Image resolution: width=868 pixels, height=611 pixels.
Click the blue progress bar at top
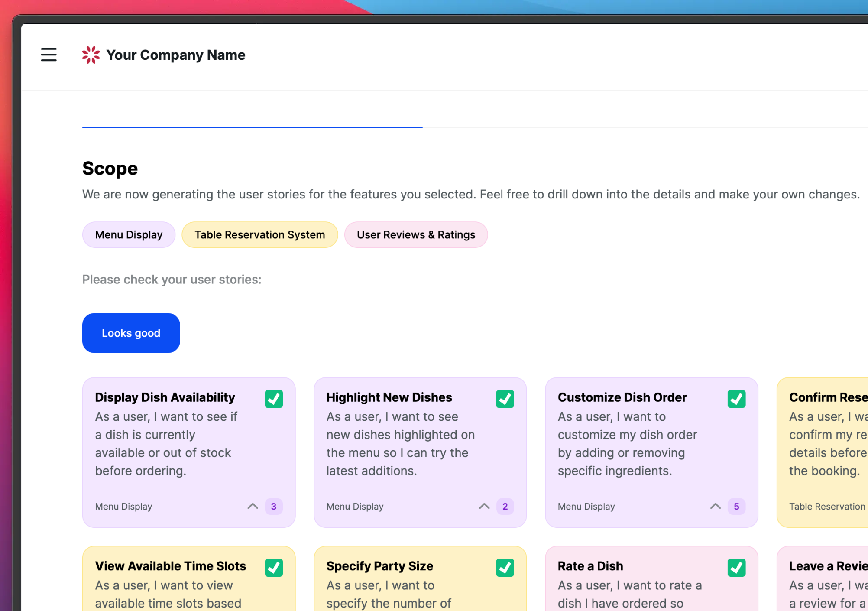[x=252, y=127]
